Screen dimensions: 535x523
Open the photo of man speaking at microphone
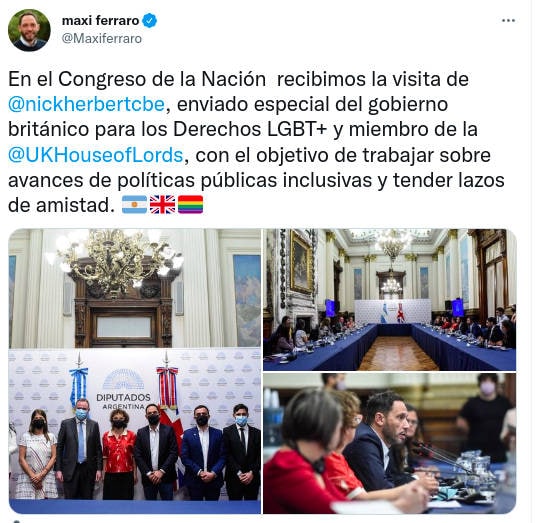point(389,444)
